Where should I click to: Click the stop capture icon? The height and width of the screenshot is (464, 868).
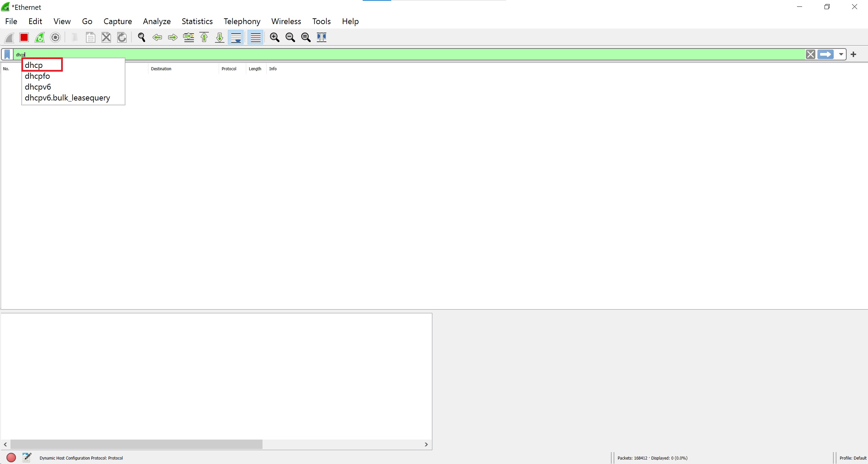point(24,37)
